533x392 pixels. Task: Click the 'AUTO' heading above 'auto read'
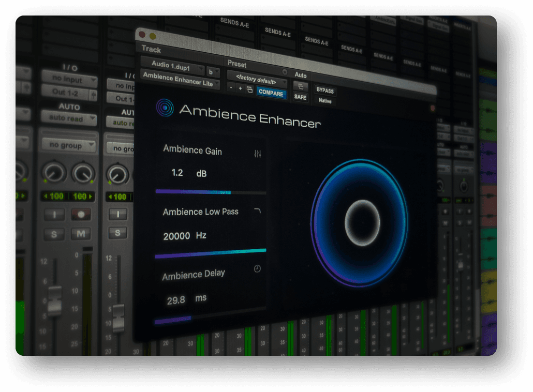point(69,107)
